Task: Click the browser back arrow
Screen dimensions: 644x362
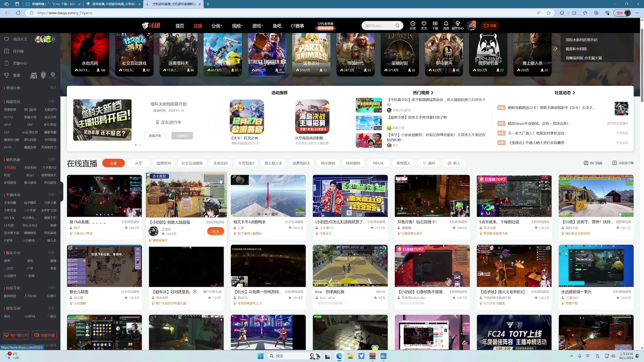Action: tap(7, 13)
